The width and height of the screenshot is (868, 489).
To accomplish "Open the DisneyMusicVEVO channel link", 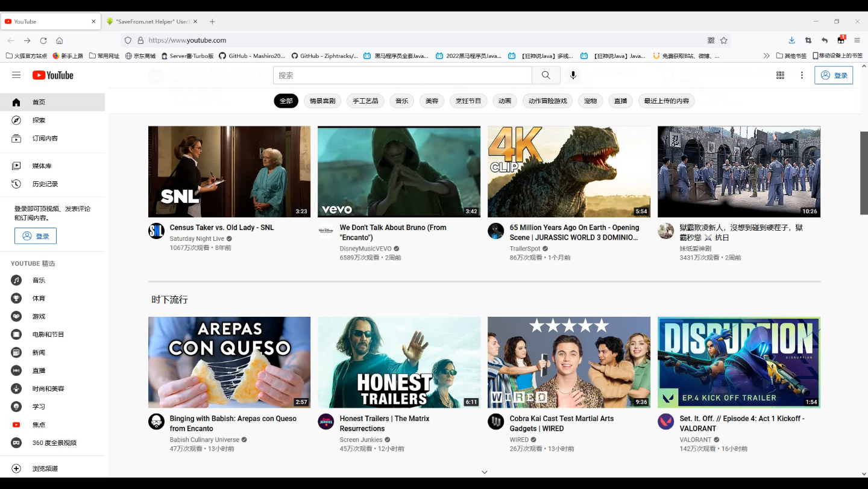I will coord(365,248).
